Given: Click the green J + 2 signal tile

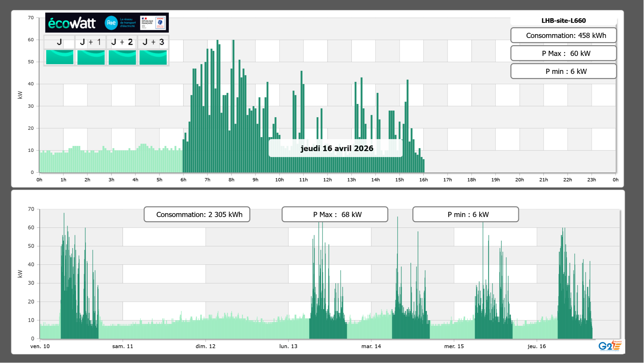Looking at the screenshot, I should coord(122,57).
